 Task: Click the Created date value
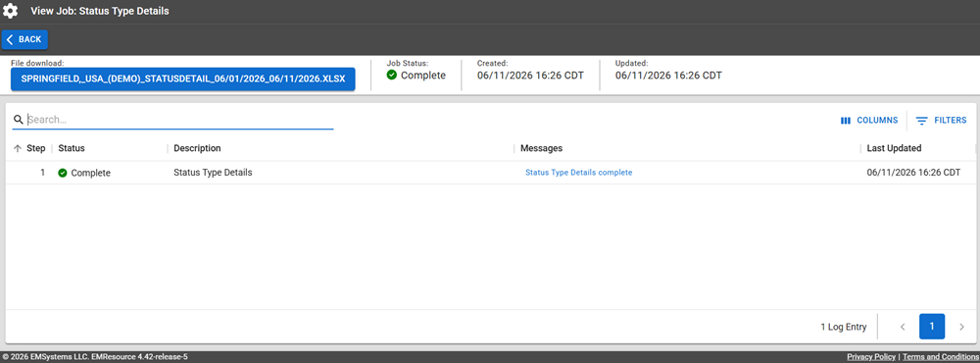click(530, 76)
